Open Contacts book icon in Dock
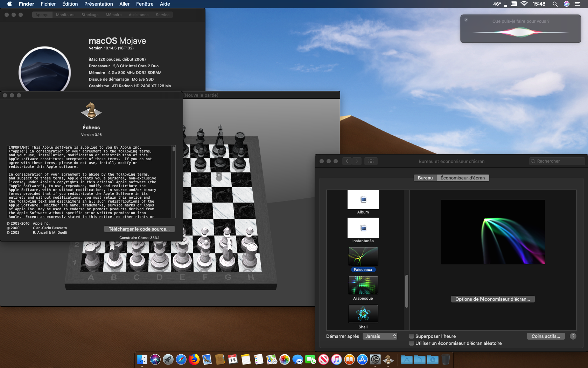 pyautogui.click(x=220, y=359)
